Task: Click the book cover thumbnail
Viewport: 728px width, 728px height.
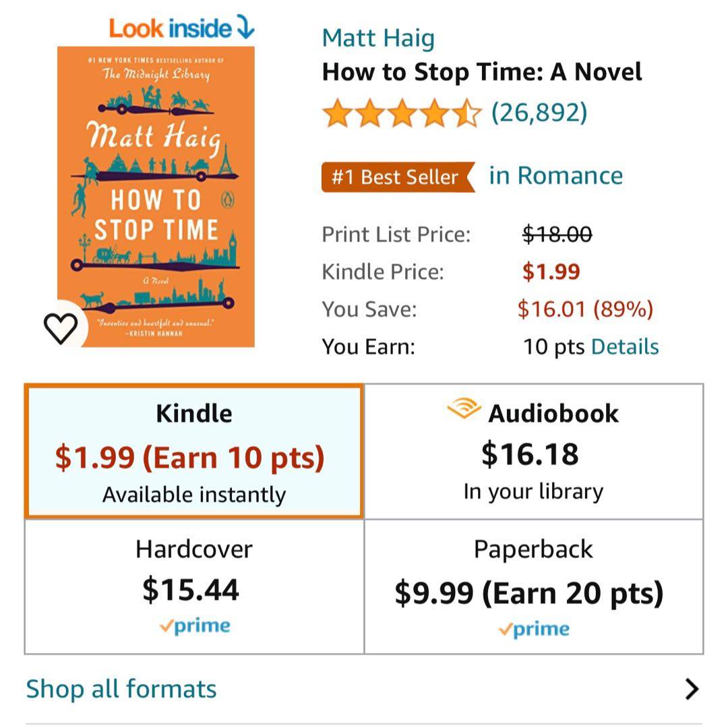Action: click(x=156, y=196)
